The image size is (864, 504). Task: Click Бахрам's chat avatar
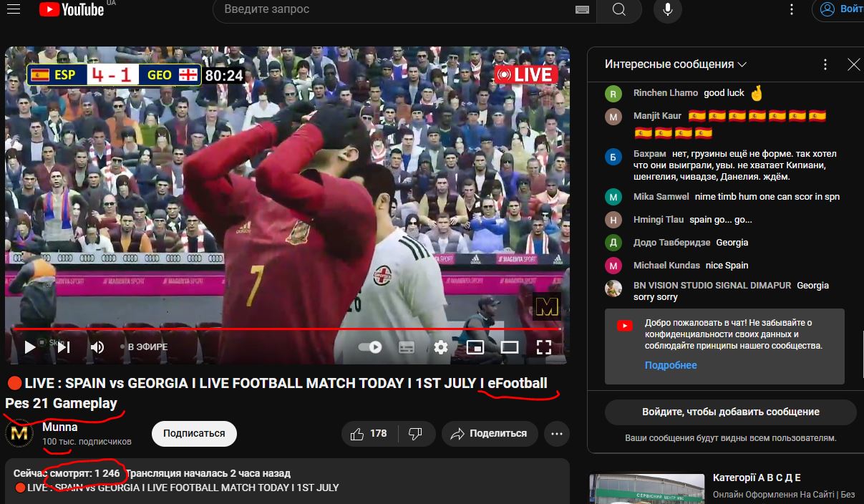click(x=613, y=157)
